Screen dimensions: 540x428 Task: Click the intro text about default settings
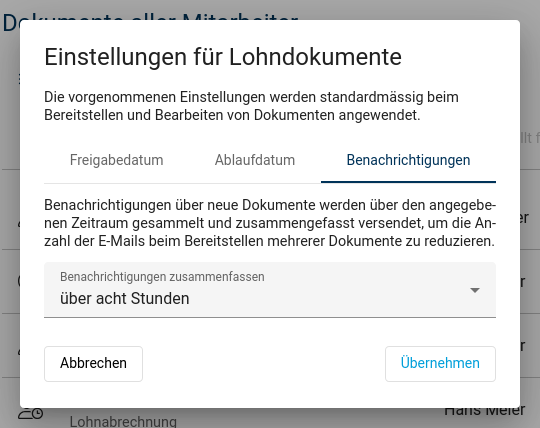tap(251, 106)
